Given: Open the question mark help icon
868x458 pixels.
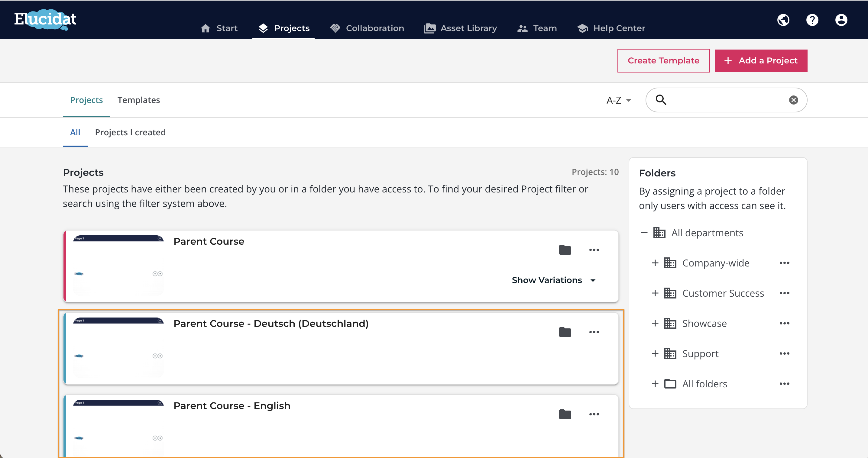Looking at the screenshot, I should pyautogui.click(x=812, y=20).
